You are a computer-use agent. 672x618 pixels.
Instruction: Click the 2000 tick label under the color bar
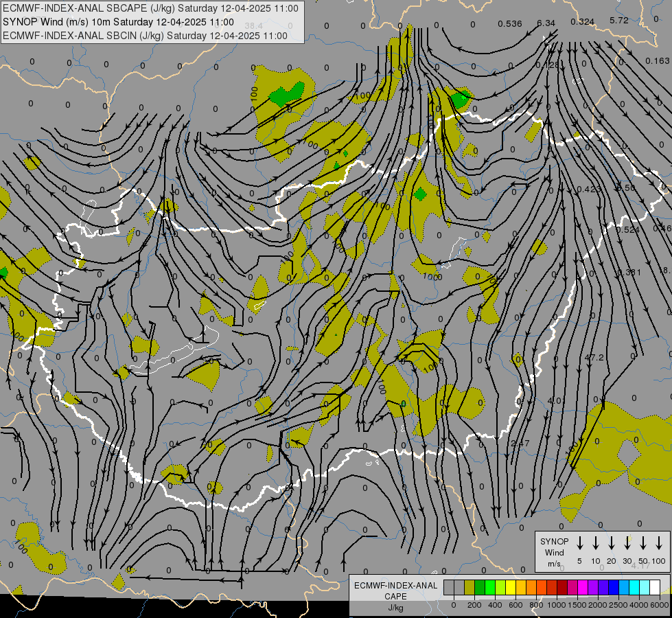(598, 605)
